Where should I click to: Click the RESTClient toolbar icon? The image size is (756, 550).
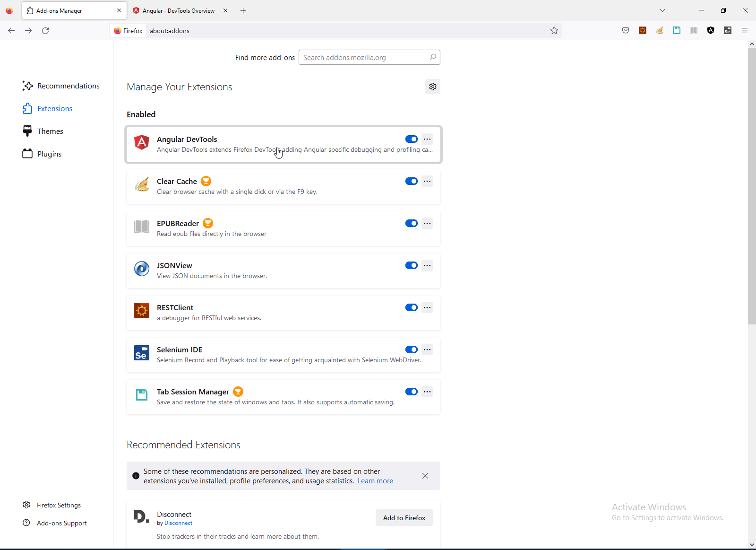pos(643,31)
